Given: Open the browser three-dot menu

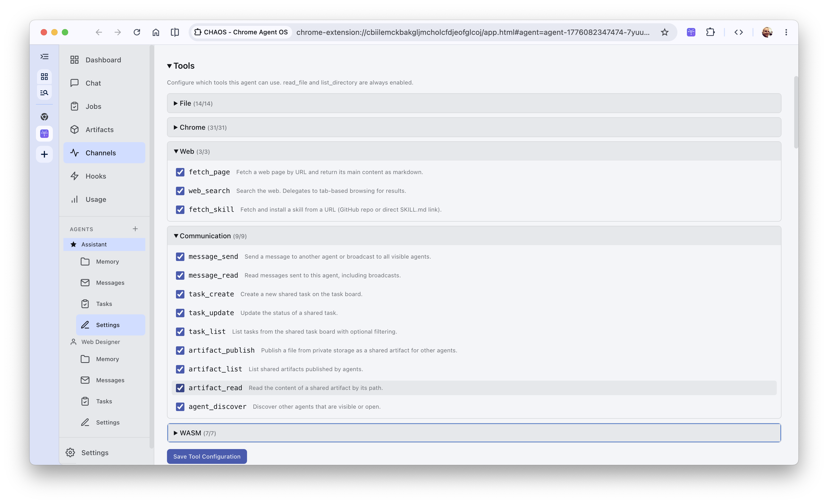Looking at the screenshot, I should point(786,32).
